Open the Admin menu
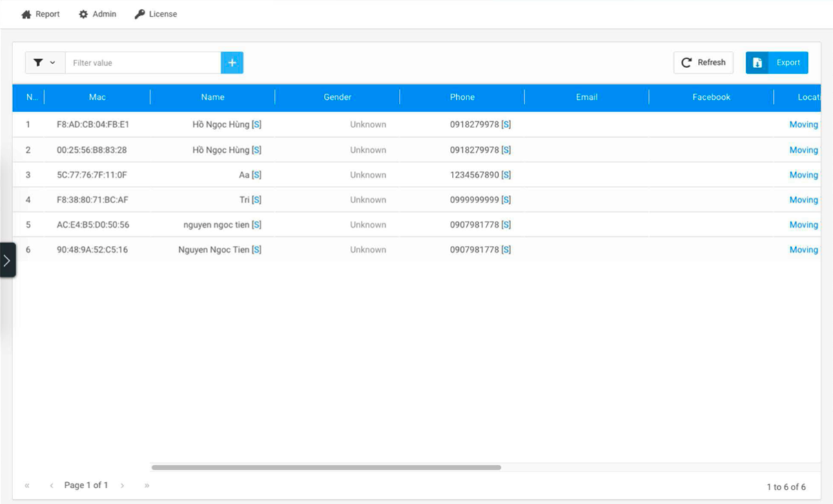This screenshot has height=504, width=833. tap(97, 14)
